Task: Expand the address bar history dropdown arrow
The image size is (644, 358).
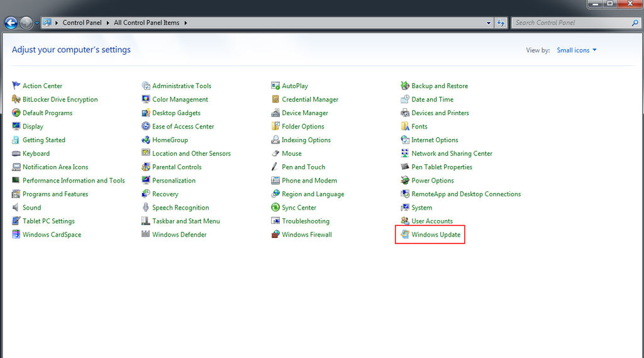Action: pyautogui.click(x=488, y=23)
